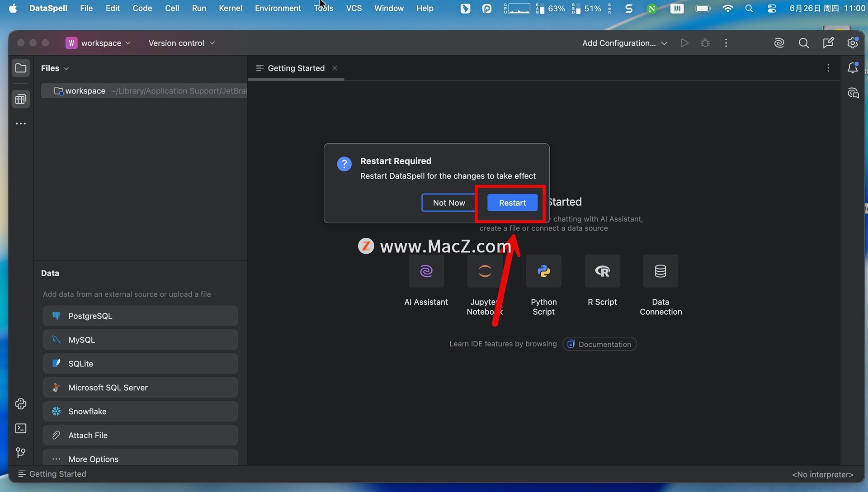Screen dimensions: 868x492
Task: Open the Kernel menu
Action: 230,8
